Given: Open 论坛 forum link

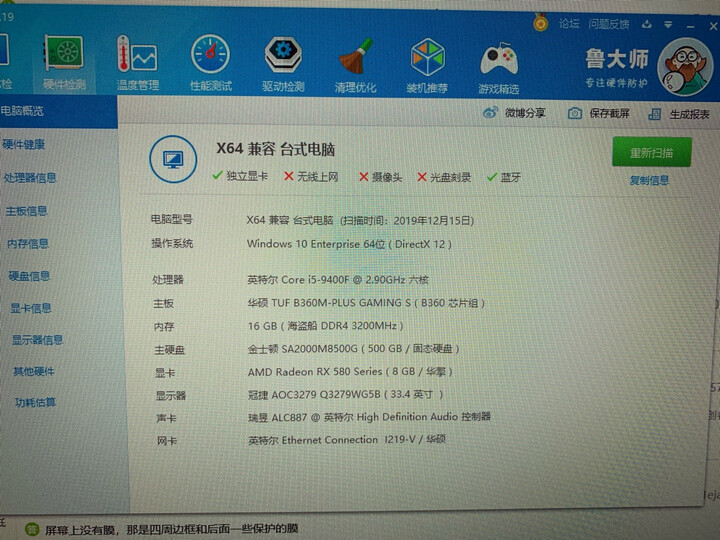Looking at the screenshot, I should [569, 23].
